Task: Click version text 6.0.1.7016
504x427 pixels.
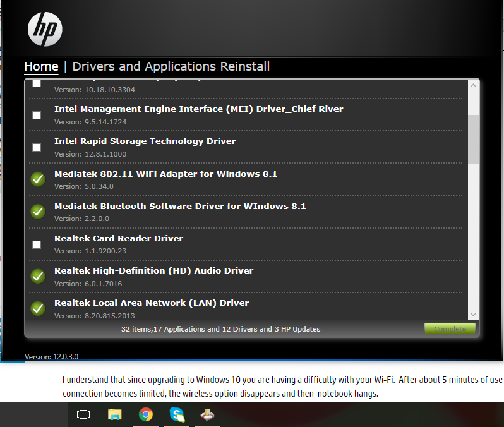Action: (103, 284)
